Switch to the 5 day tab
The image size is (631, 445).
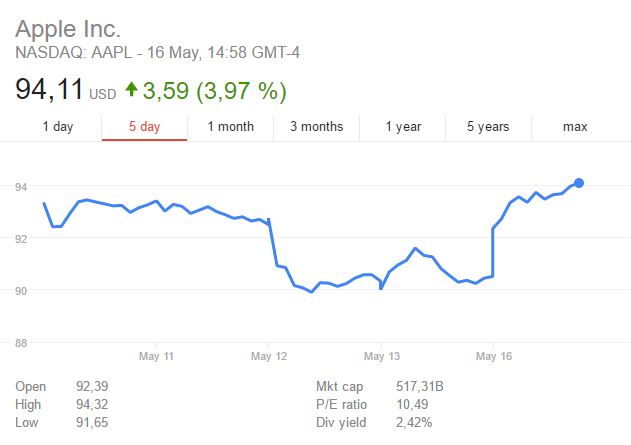[x=144, y=126]
